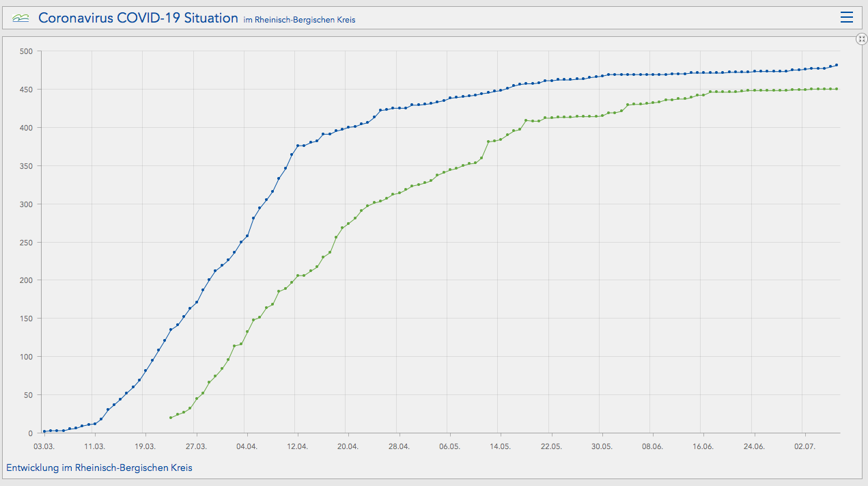
Task: Click the 14.05. date label on the x-axis
Action: point(500,446)
